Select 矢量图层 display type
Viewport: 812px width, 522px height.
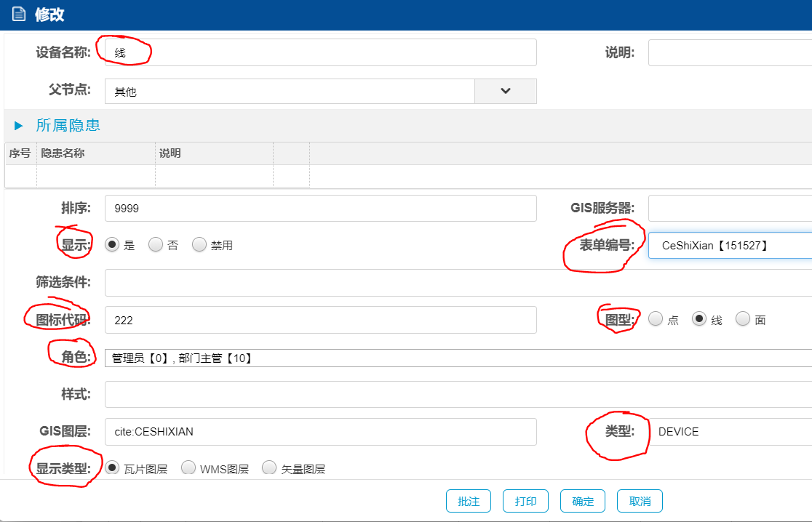269,468
